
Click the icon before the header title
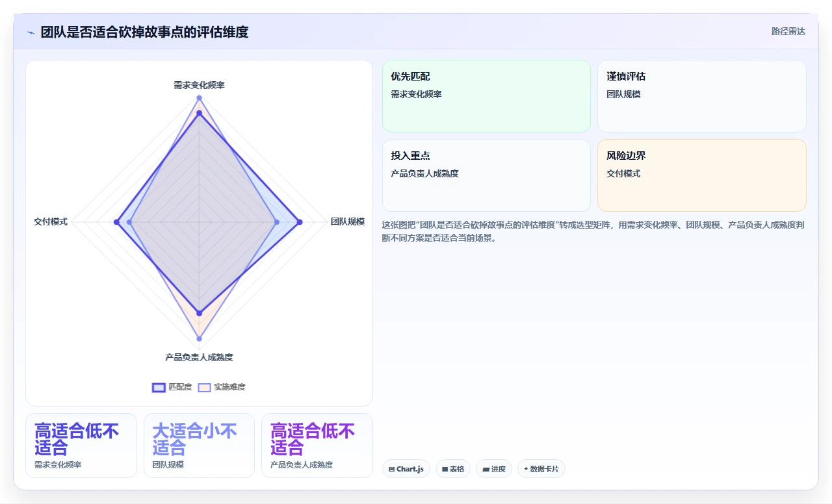[x=31, y=32]
